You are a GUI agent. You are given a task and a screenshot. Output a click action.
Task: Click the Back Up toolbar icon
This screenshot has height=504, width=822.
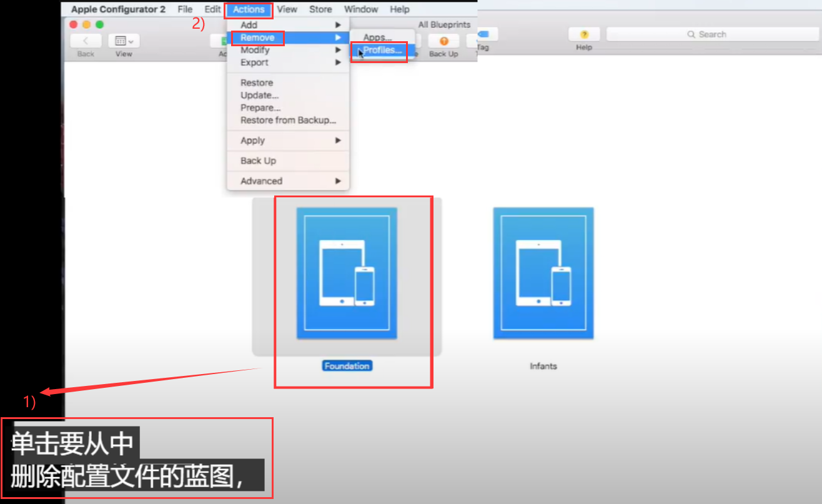click(x=443, y=41)
